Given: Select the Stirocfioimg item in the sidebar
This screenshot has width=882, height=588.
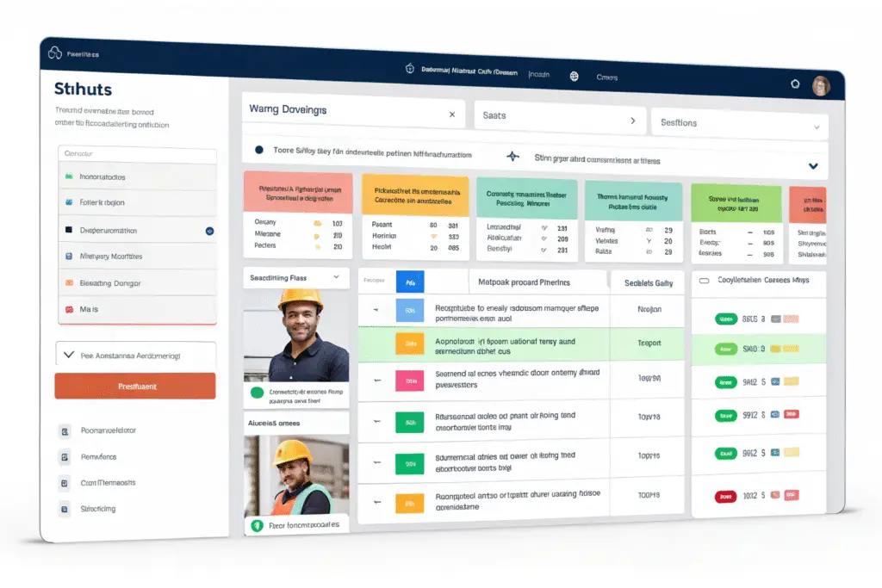Looking at the screenshot, I should [97, 509].
